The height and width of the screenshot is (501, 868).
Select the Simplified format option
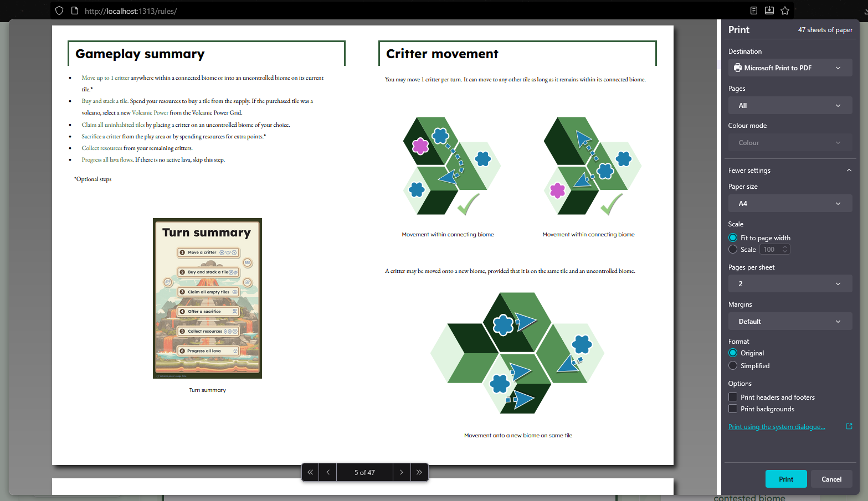click(733, 366)
